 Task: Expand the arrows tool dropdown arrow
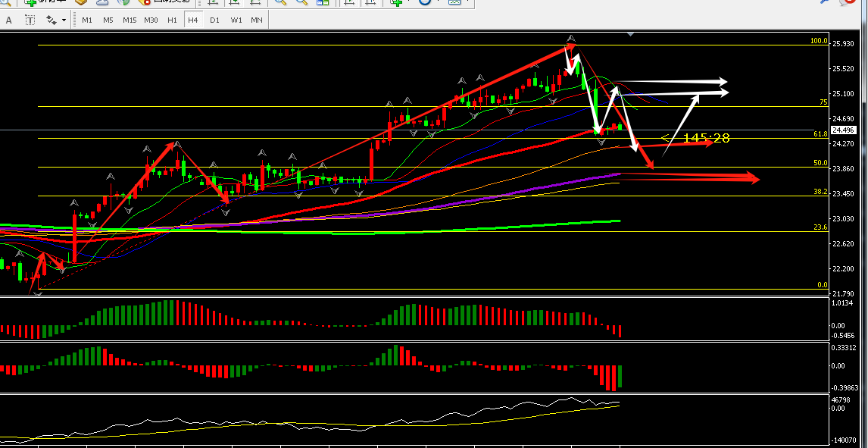(64, 20)
